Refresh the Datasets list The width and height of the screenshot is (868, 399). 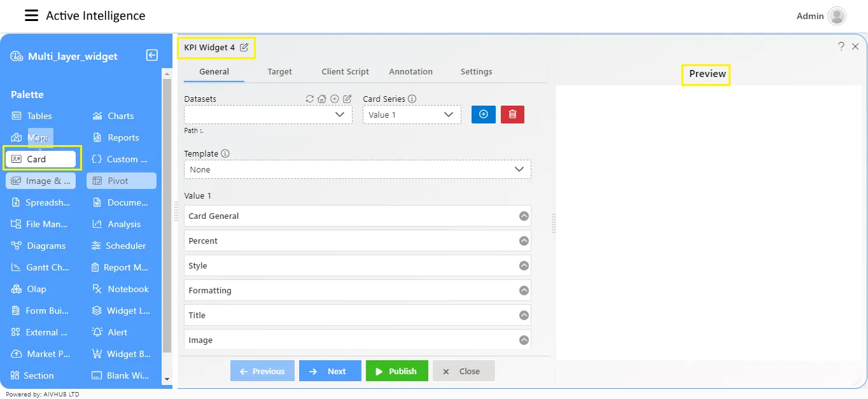tap(310, 99)
